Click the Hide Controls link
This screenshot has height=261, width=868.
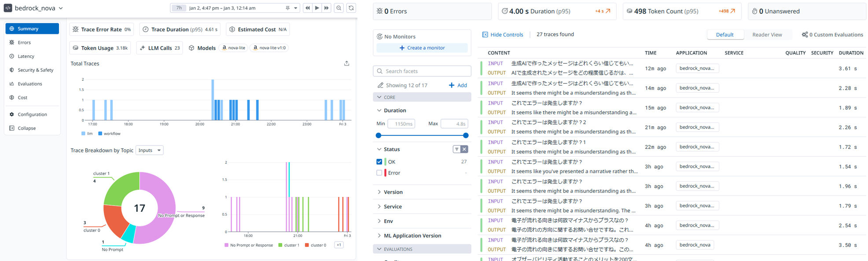[507, 34]
